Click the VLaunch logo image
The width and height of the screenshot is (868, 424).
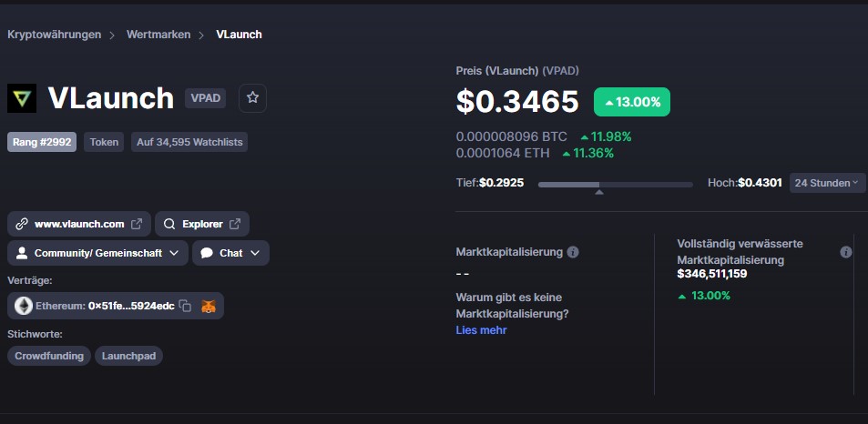(22, 98)
